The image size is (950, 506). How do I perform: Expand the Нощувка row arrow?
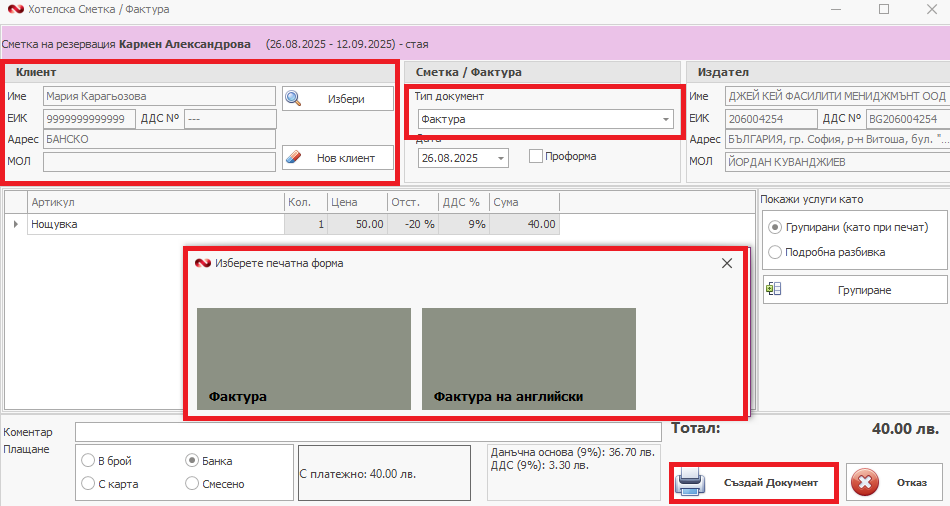pos(15,224)
